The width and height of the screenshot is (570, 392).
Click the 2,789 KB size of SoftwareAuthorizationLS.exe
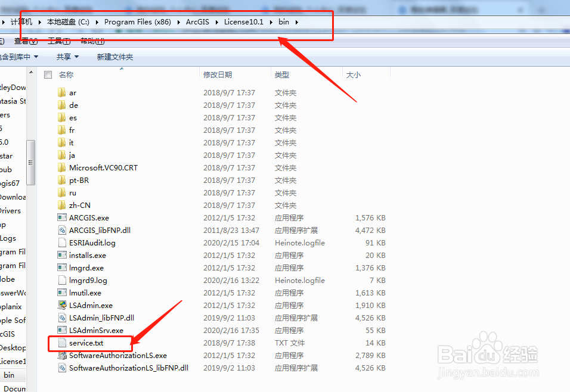point(370,355)
